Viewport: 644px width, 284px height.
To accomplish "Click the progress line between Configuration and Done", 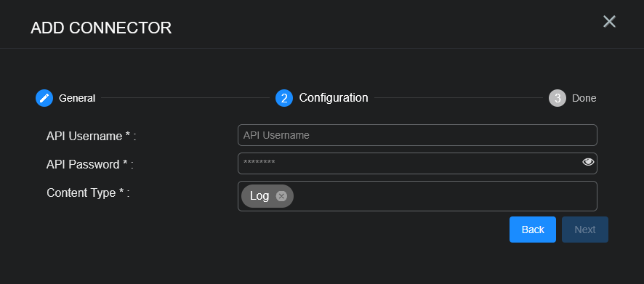I will pos(459,97).
